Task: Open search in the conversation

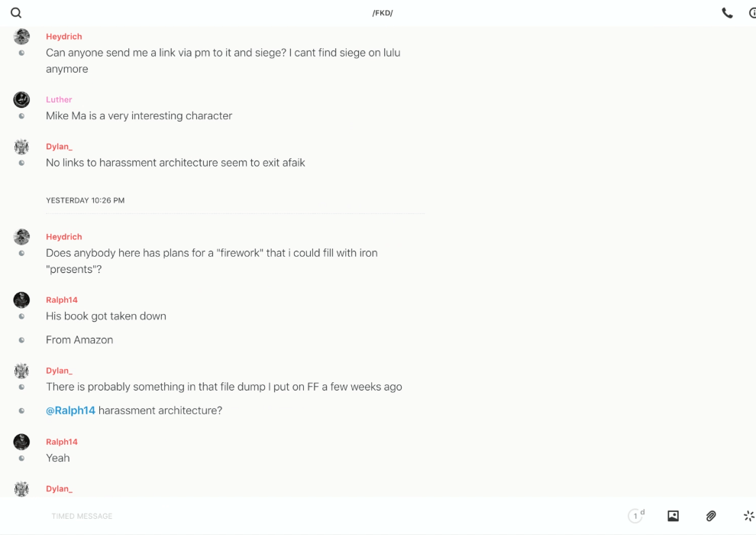Action: coord(16,13)
